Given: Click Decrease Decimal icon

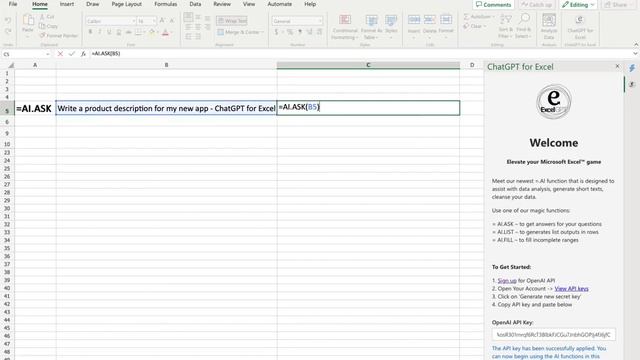Looking at the screenshot, I should pyautogui.click(x=319, y=32).
